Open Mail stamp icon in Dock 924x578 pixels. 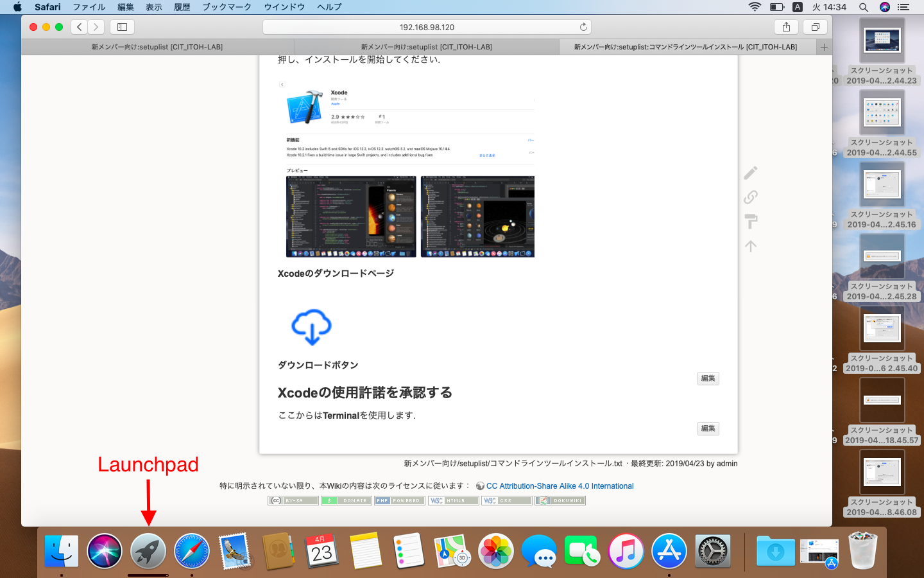[235, 551]
